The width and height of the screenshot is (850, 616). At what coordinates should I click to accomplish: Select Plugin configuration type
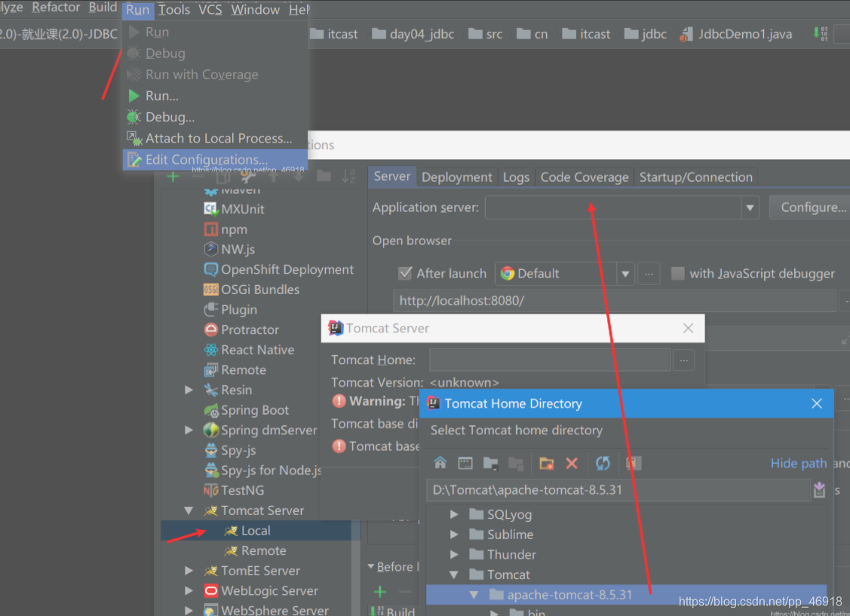230,309
